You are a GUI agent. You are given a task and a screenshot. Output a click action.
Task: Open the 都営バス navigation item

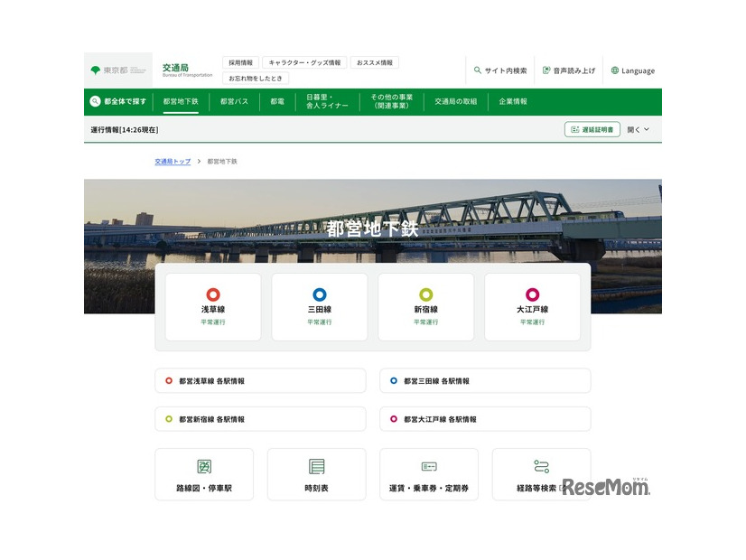point(234,101)
